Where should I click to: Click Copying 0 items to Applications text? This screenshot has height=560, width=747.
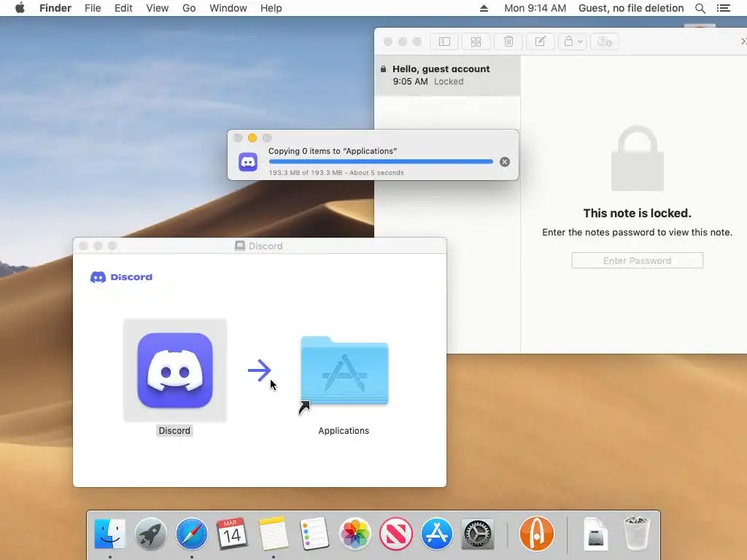coord(333,151)
